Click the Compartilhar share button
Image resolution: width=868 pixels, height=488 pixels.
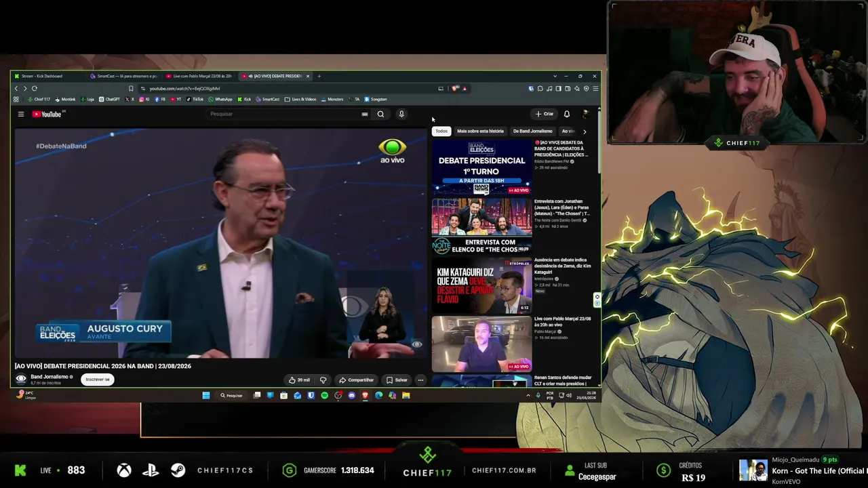356,380
